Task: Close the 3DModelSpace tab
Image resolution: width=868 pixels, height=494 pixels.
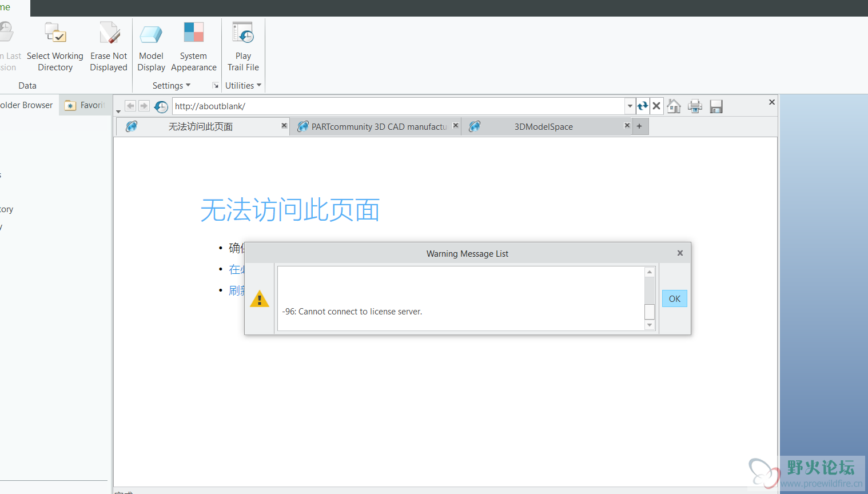Action: pos(627,125)
